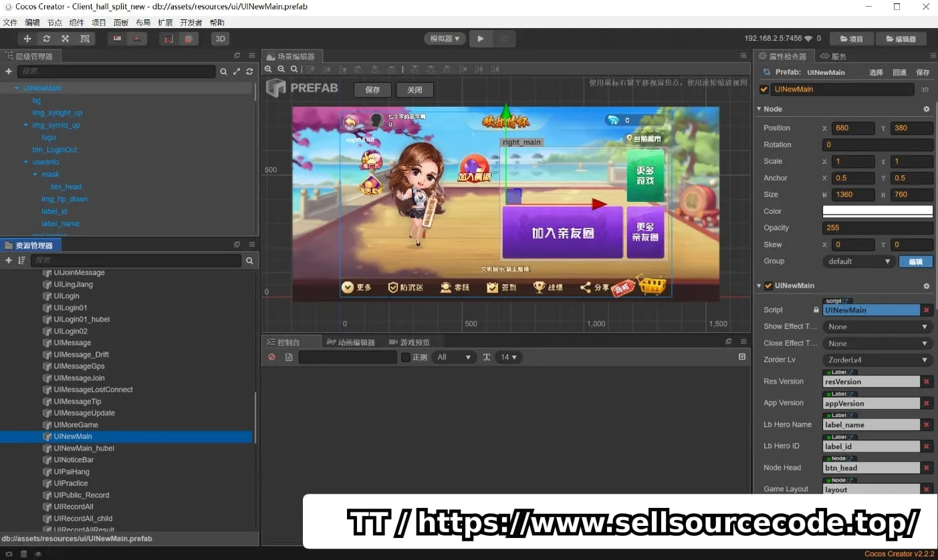Image resolution: width=938 pixels, height=560 pixels.
Task: Open the asset manager panel menu
Action: tap(252, 245)
